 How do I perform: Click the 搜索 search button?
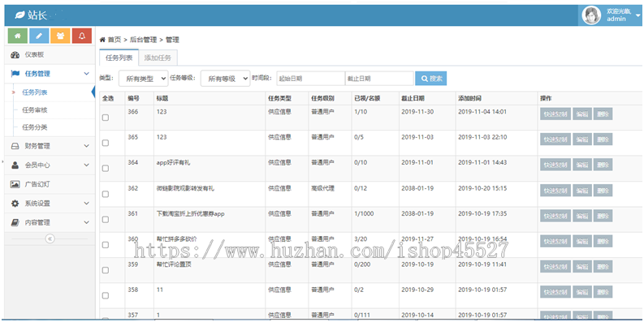[x=431, y=79]
